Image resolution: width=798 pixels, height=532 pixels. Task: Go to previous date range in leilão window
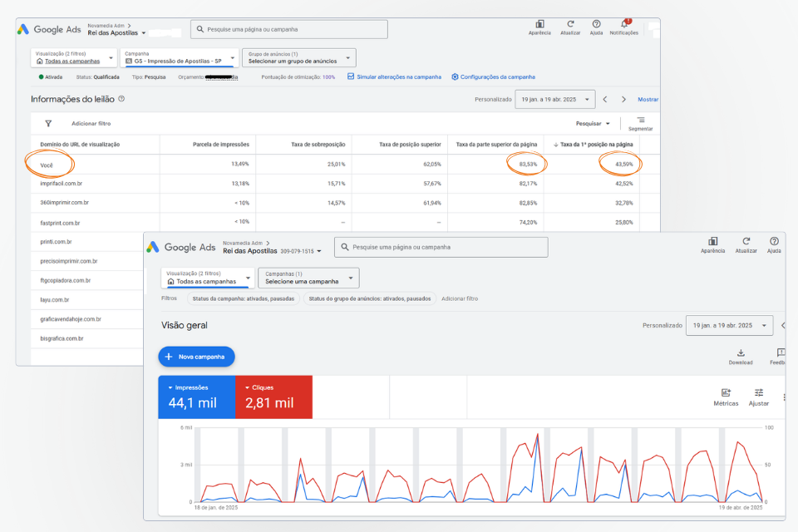click(605, 99)
